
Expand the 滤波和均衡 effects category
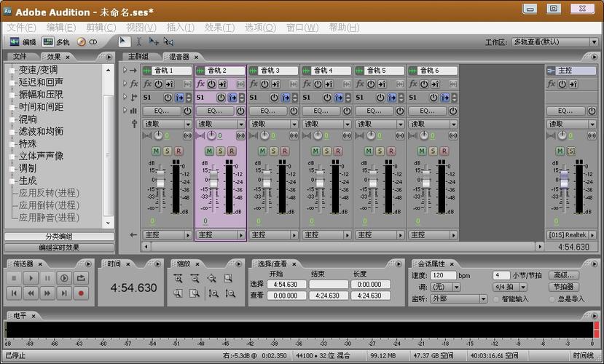12,132
